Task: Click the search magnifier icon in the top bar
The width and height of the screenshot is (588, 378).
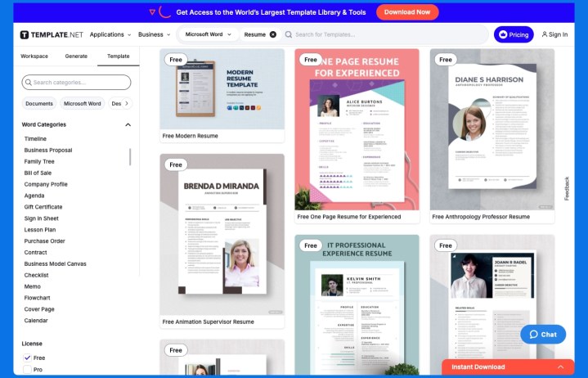Action: click(x=289, y=34)
